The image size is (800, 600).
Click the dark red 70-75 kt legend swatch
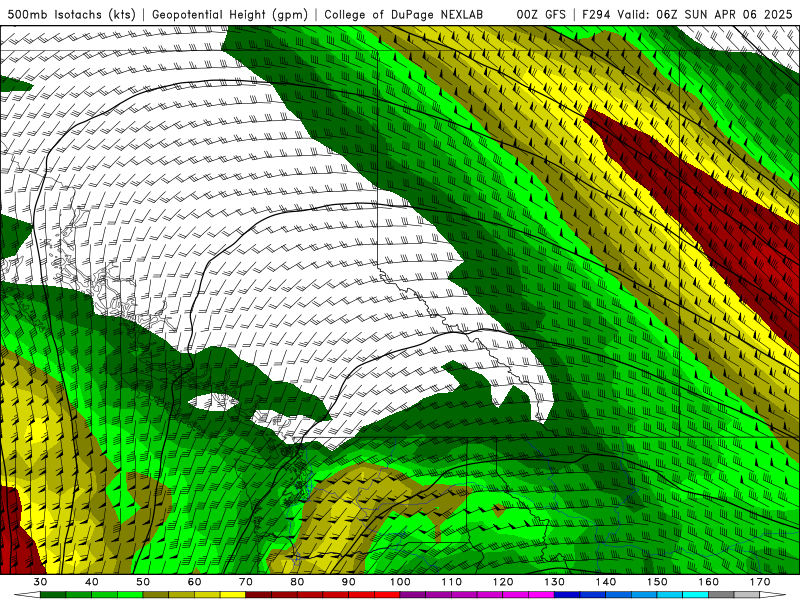259,595
